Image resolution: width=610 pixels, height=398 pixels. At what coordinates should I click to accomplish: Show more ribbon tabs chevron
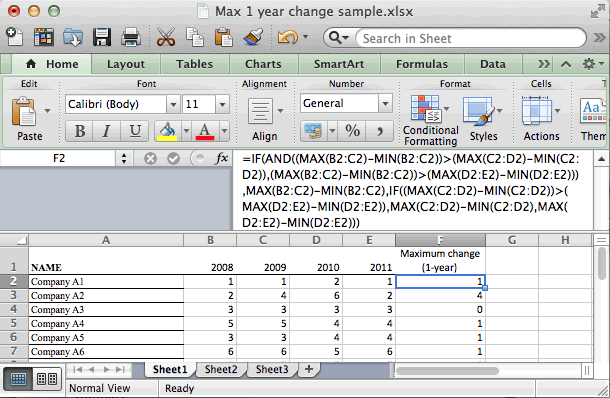click(543, 64)
